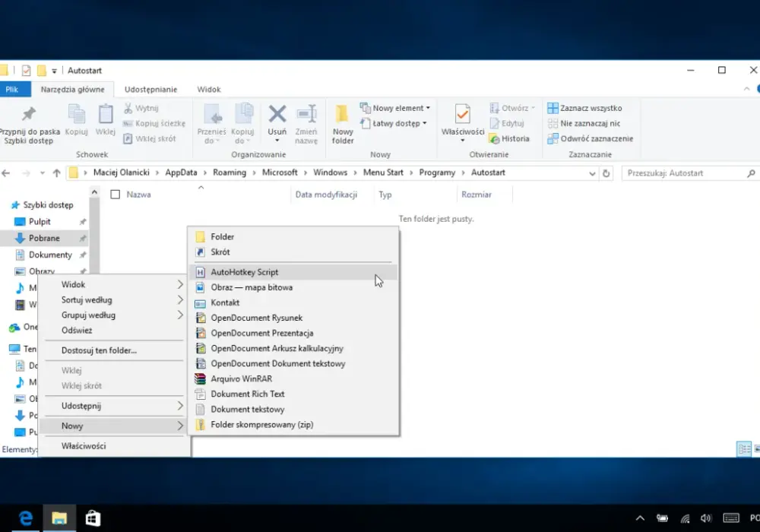
Task: Open Historia in the ribbon
Action: click(x=509, y=138)
